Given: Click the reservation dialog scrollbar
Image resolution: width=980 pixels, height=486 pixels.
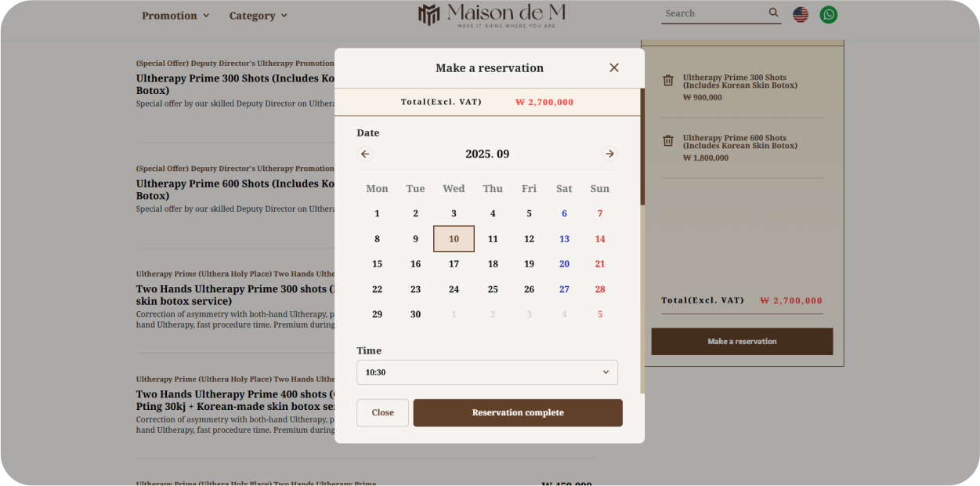Looking at the screenshot, I should coord(642,149).
